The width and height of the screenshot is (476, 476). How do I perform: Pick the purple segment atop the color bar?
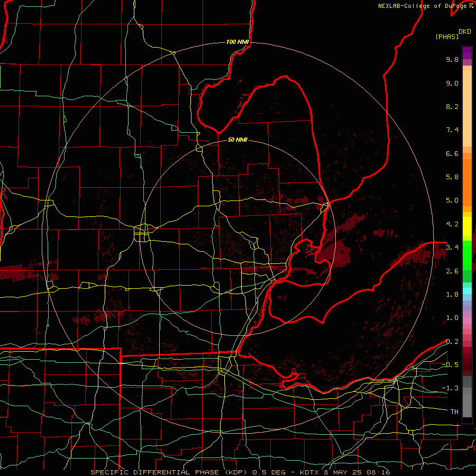(x=467, y=53)
